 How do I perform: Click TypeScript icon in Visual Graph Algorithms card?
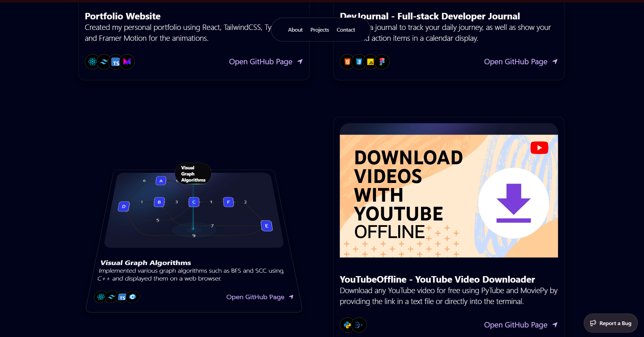(x=122, y=297)
